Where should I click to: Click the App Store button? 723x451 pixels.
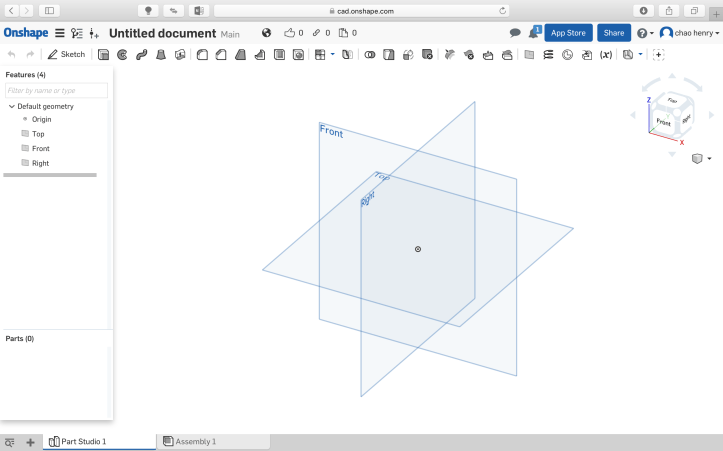tap(568, 33)
